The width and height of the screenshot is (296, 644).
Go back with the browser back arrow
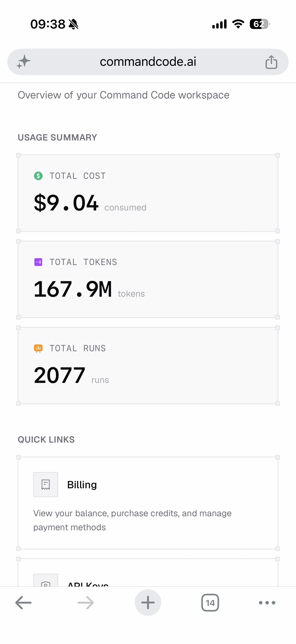point(24,602)
